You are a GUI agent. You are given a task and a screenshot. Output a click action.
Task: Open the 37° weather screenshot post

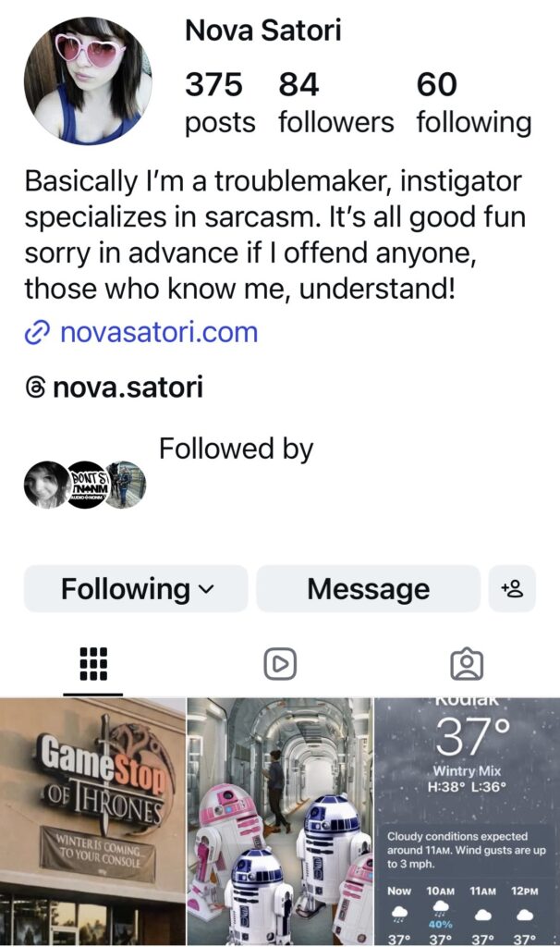(468, 821)
